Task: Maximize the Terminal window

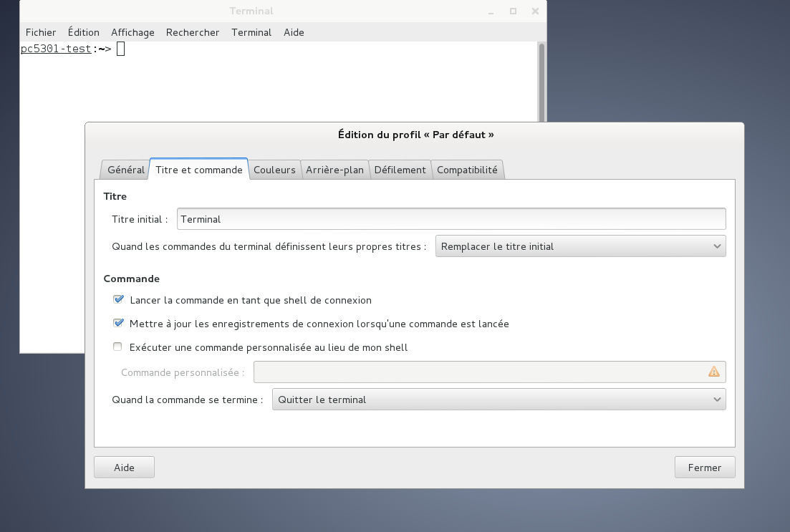Action: [x=513, y=11]
